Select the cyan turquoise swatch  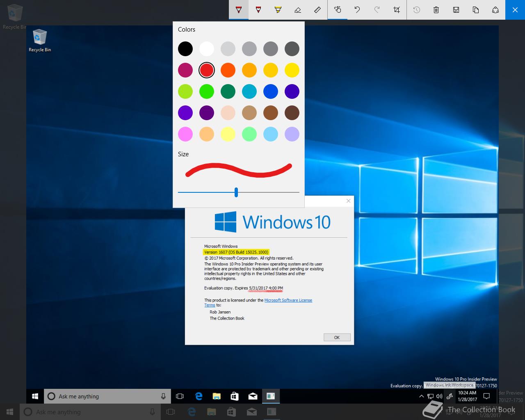pyautogui.click(x=249, y=91)
